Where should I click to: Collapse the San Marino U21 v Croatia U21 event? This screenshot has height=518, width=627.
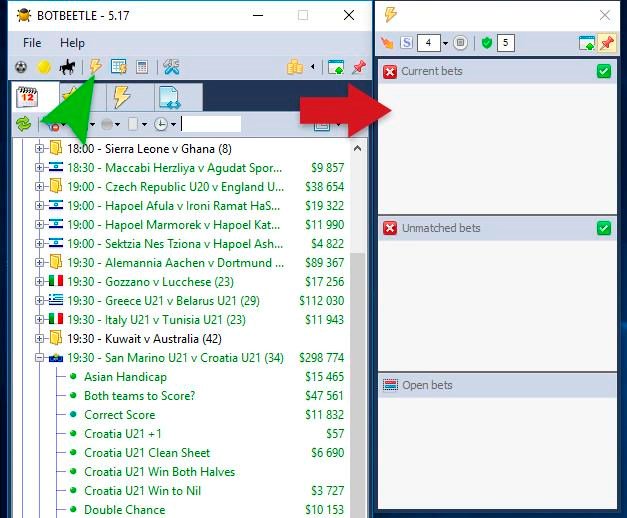click(x=39, y=358)
